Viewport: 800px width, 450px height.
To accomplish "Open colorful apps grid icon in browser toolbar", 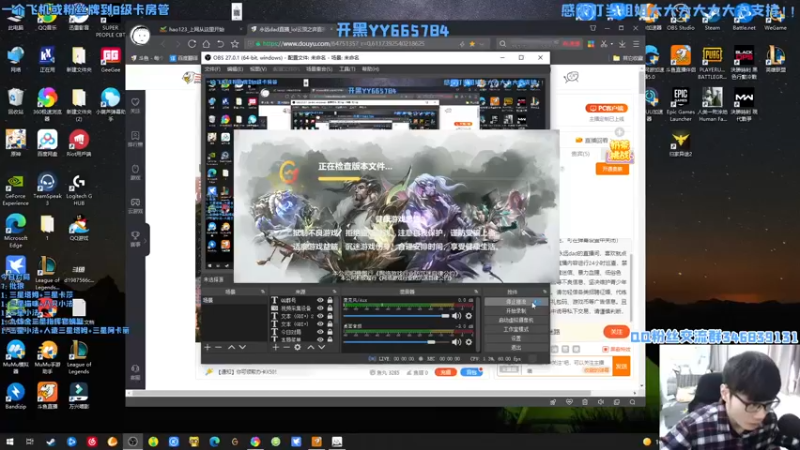I will click(x=591, y=44).
